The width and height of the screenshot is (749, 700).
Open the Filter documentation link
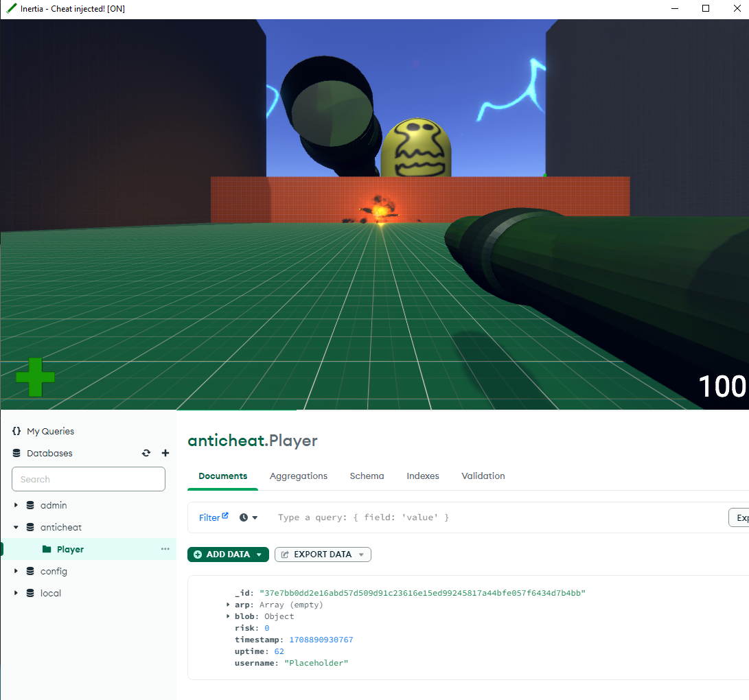click(x=213, y=517)
